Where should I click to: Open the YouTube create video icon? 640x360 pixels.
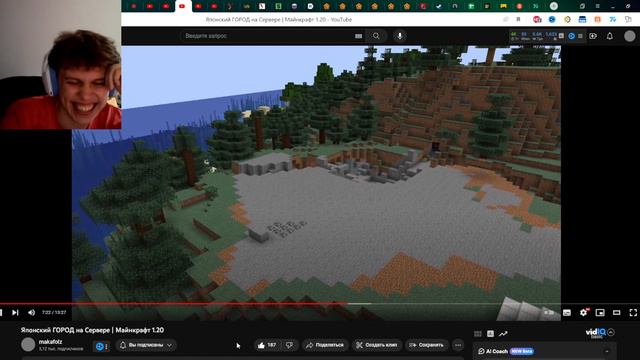593,36
